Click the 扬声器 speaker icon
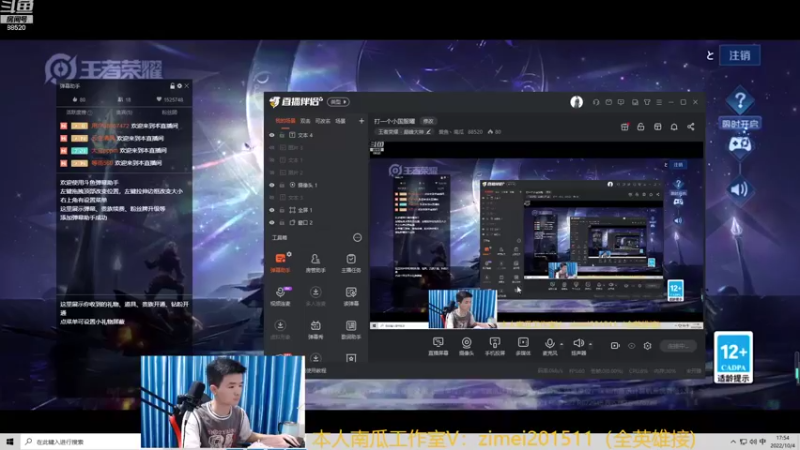The height and width of the screenshot is (450, 800). click(578, 343)
